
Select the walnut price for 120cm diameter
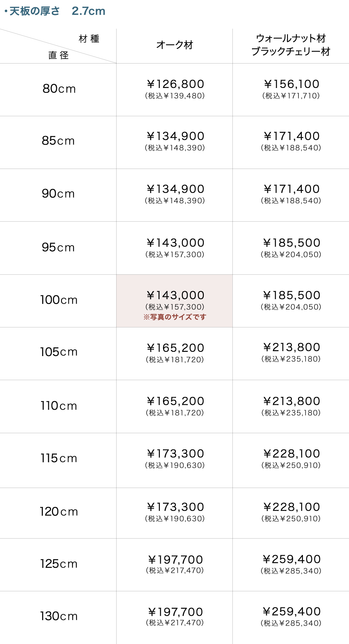(x=291, y=508)
